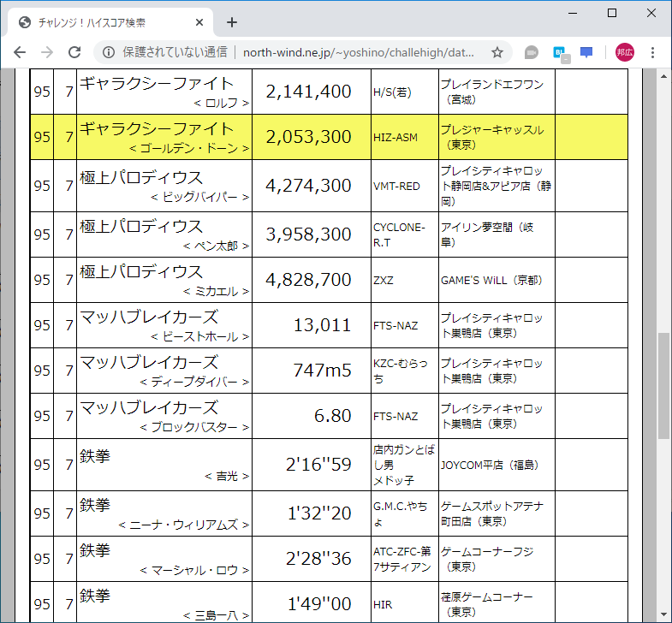This screenshot has height=623, width=672.
Task: Select highlighted score 2,053,300
Action: coord(308,137)
